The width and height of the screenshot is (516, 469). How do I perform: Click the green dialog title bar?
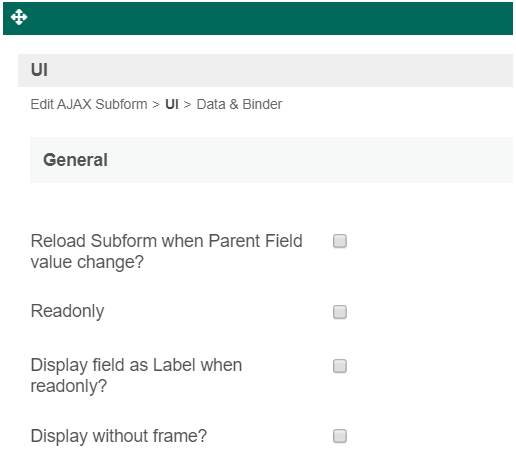pyautogui.click(x=258, y=18)
